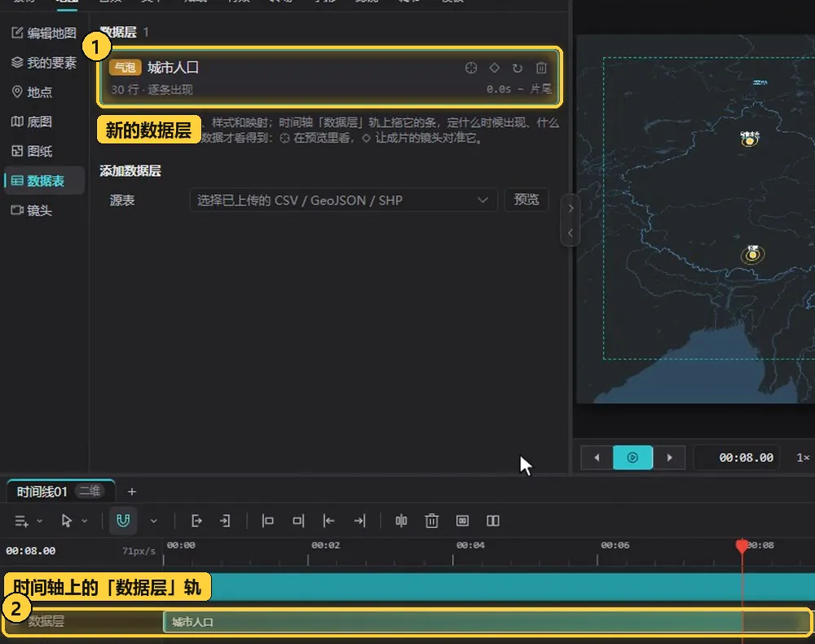
Task: Click the add-track icon in timeline toolbar
Action: tap(22, 521)
